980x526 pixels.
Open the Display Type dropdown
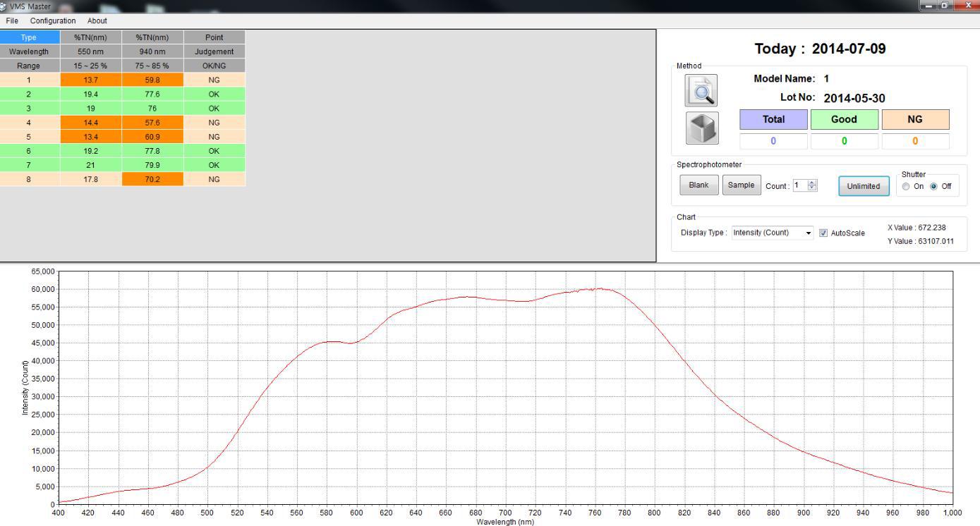coord(773,233)
